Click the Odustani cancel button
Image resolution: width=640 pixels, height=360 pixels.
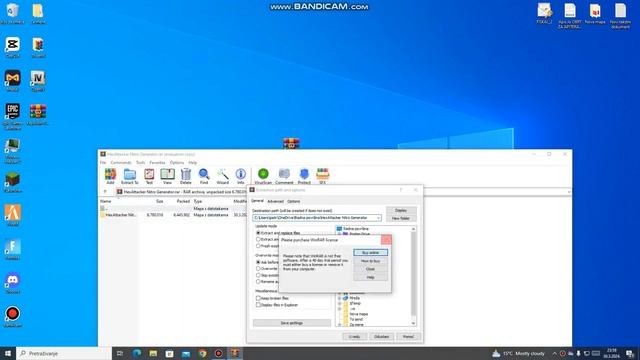point(381,336)
